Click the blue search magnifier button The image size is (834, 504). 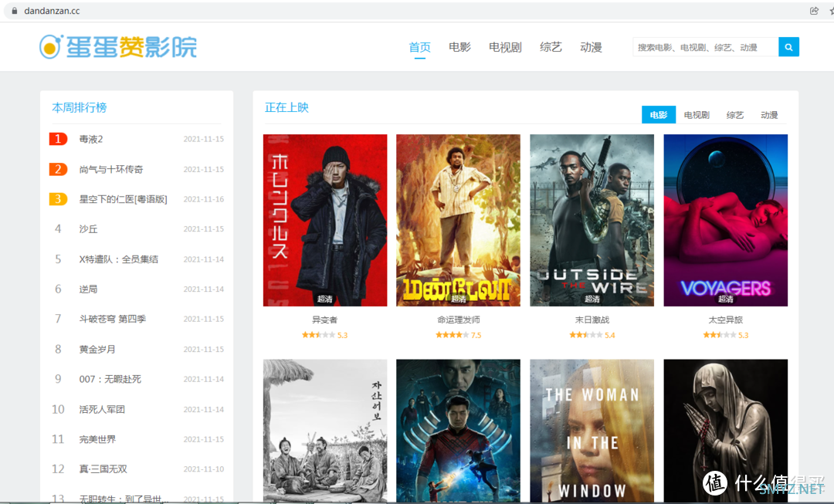pyautogui.click(x=788, y=47)
